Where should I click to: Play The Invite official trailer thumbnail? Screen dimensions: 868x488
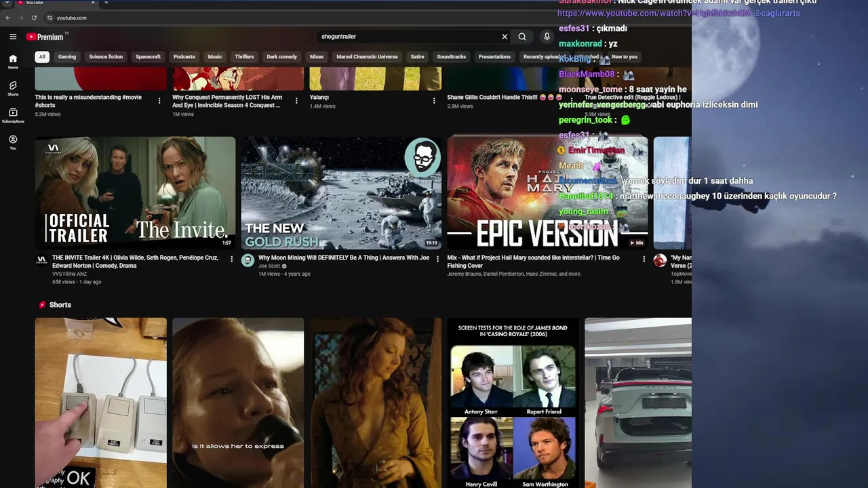click(x=135, y=193)
